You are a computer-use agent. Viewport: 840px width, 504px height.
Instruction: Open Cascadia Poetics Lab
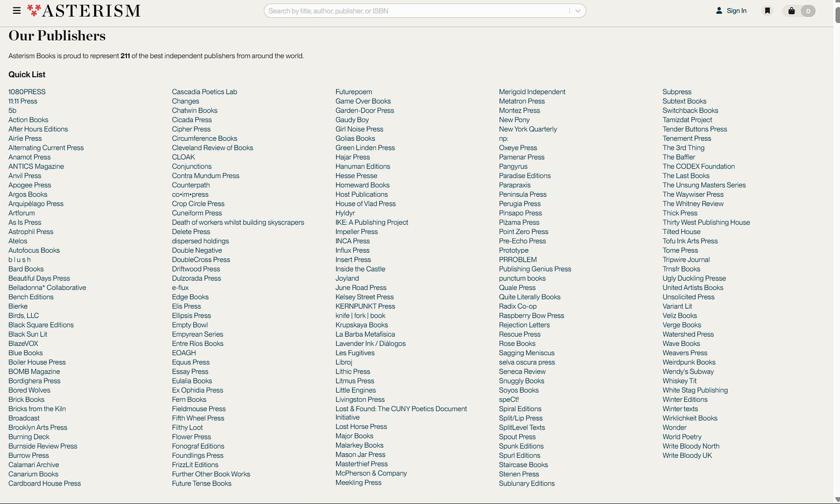coord(204,92)
